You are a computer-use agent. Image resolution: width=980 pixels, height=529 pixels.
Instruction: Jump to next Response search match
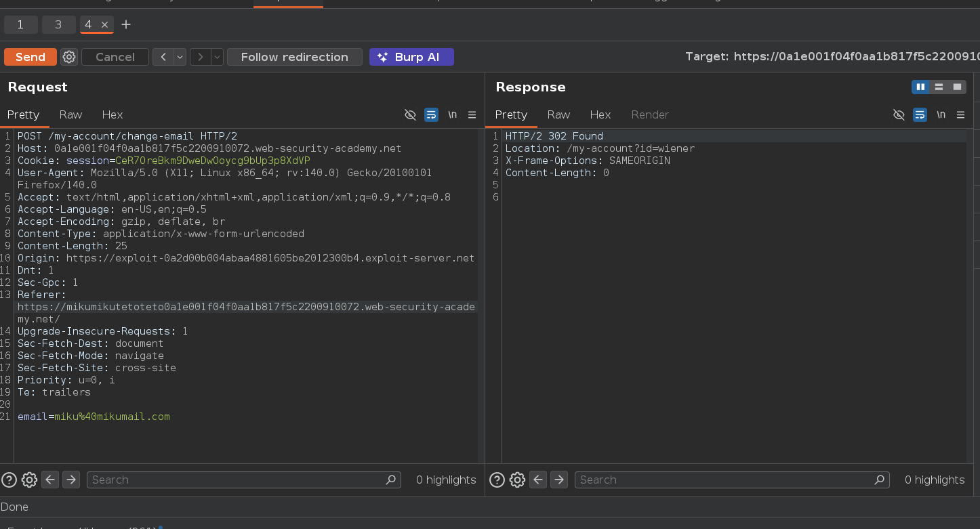[559, 480]
